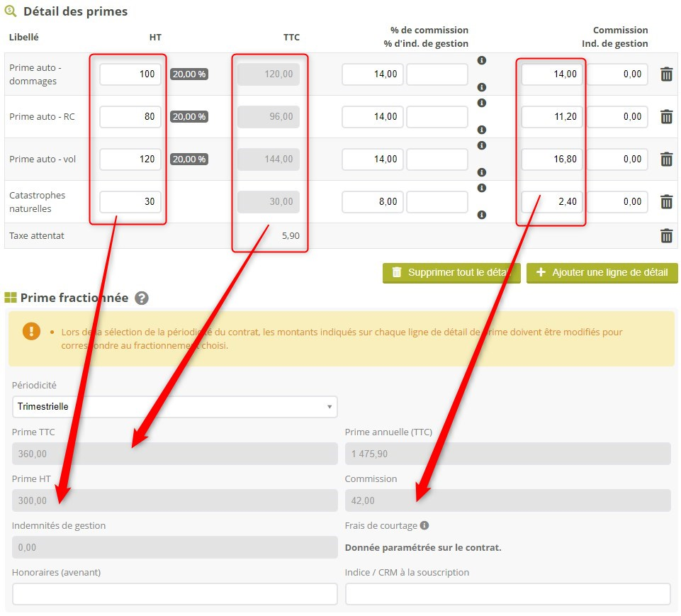This screenshot has height=616, width=681.
Task: Click HT field for Prime auto - dommages
Action: click(x=130, y=74)
